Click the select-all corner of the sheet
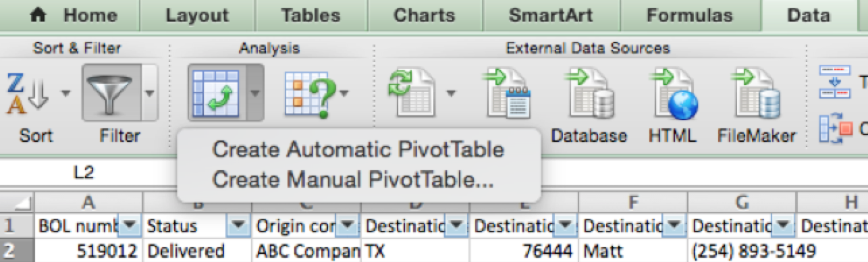The height and width of the screenshot is (262, 868). click(17, 202)
